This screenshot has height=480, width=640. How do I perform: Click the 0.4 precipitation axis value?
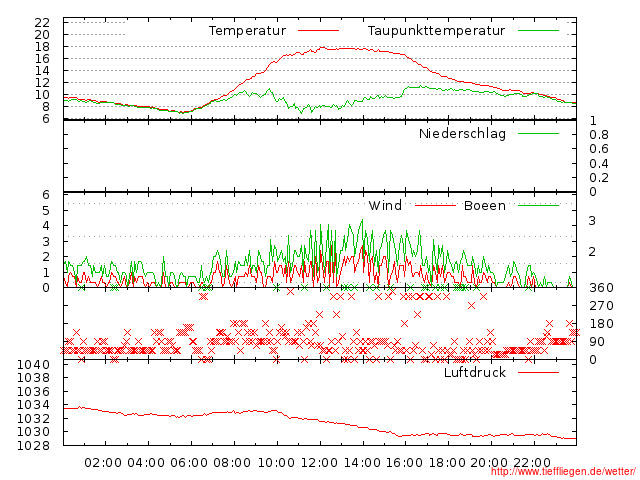599,164
